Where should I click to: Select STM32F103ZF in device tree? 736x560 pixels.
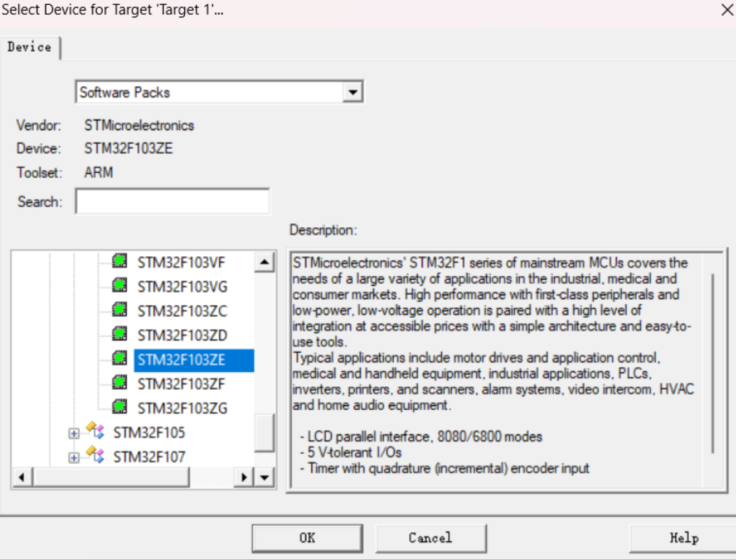click(181, 385)
